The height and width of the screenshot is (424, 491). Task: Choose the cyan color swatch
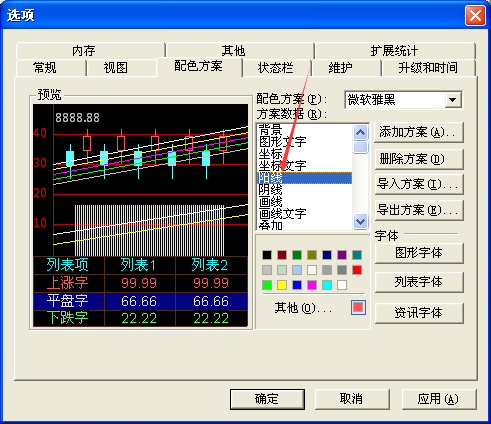click(x=327, y=285)
